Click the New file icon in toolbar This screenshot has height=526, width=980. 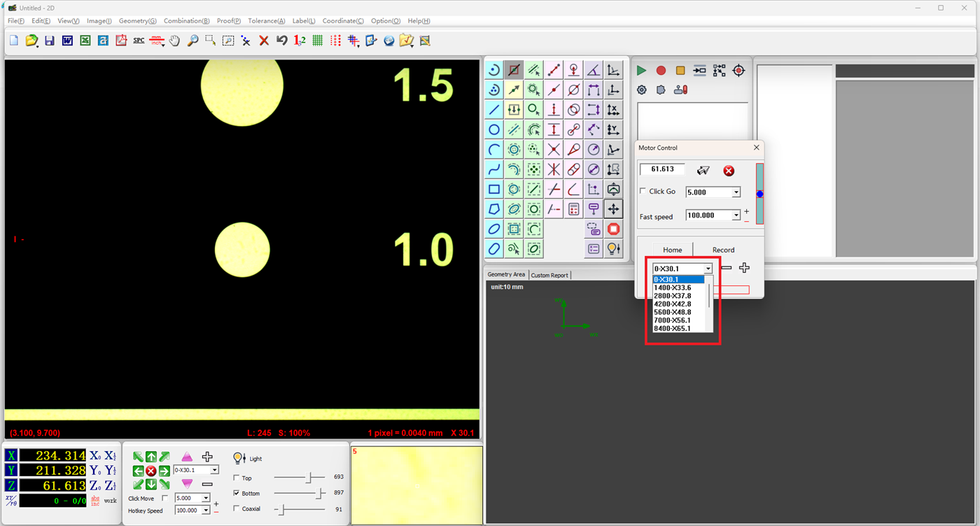point(13,41)
